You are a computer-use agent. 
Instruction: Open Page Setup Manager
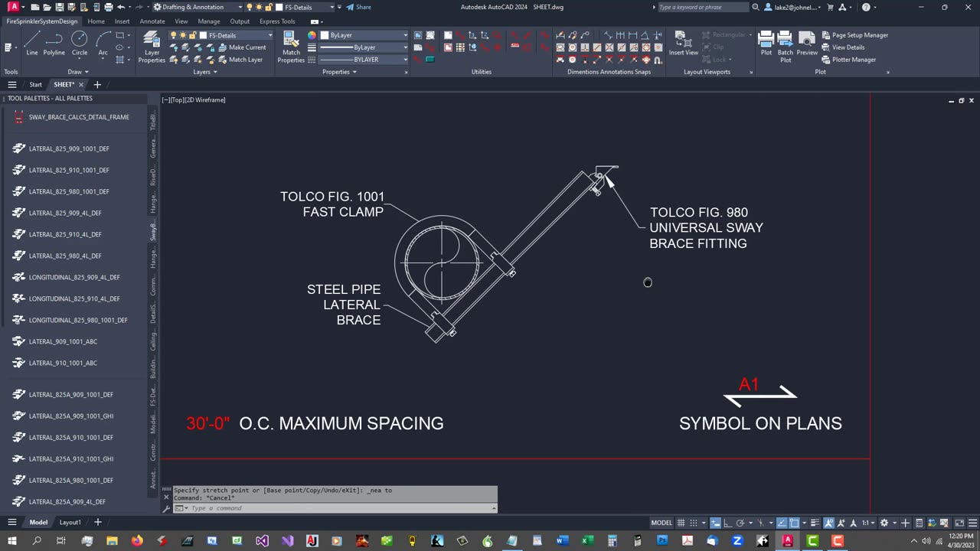click(854, 35)
